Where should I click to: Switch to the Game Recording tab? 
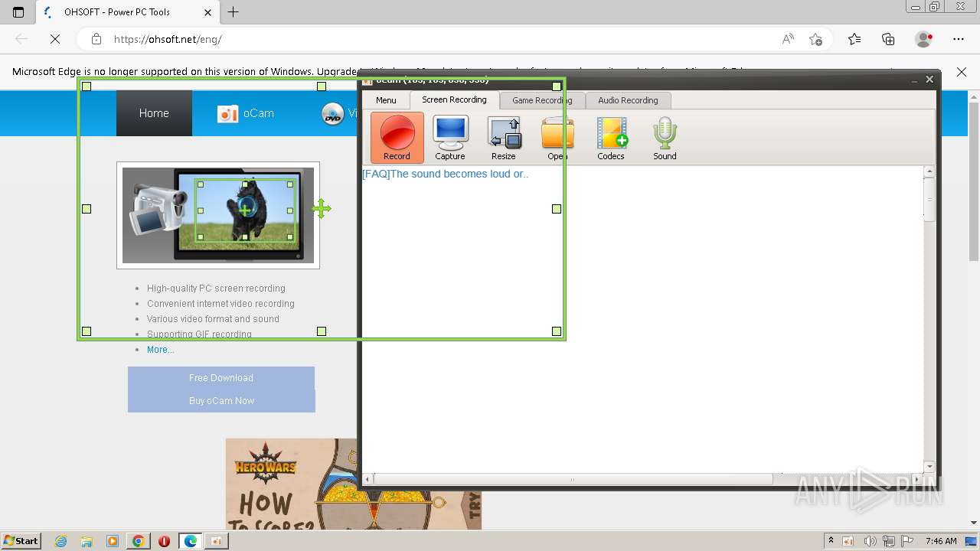pyautogui.click(x=542, y=100)
